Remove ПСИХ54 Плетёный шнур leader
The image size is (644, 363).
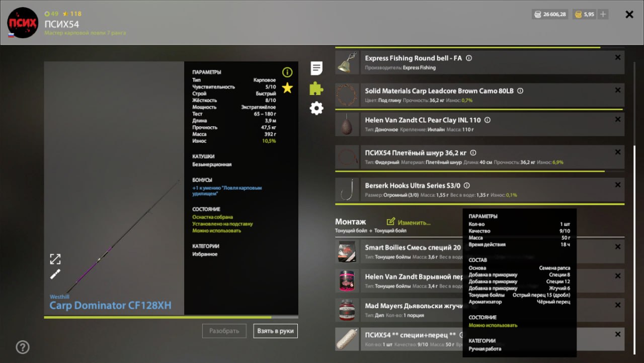click(618, 152)
